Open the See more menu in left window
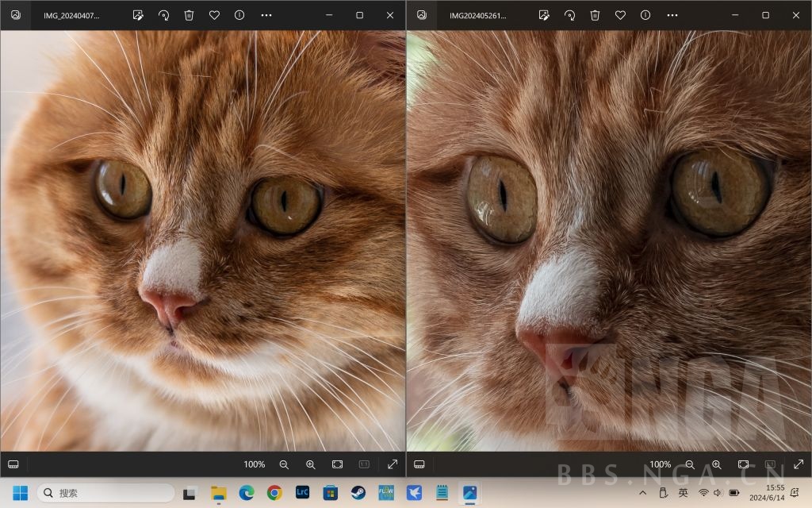 pyautogui.click(x=266, y=15)
